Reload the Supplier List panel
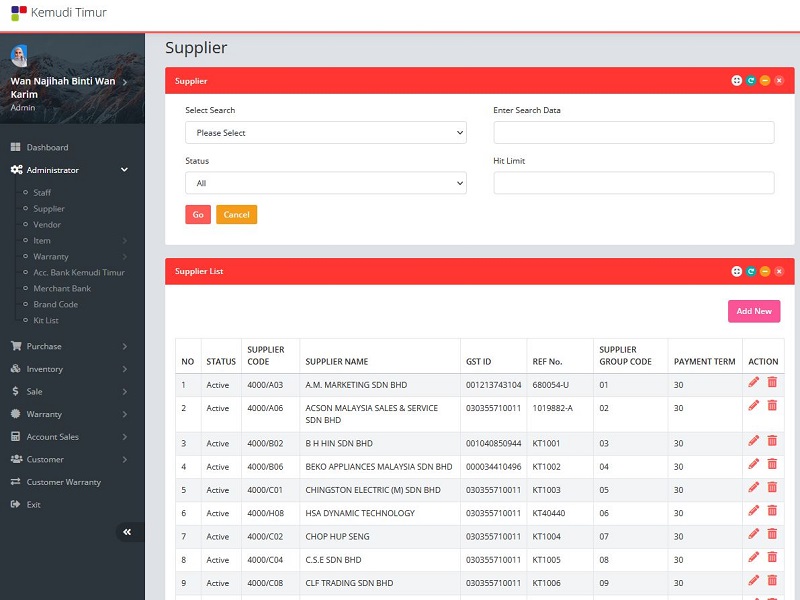800x600 pixels. pos(751,271)
